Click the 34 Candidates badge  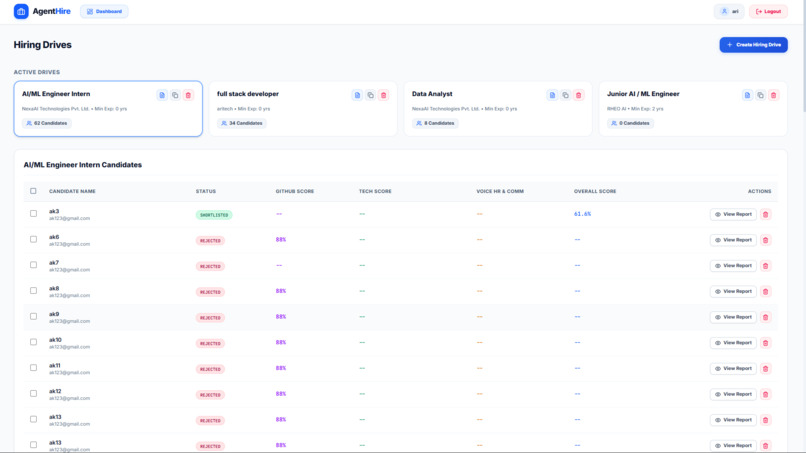(x=242, y=123)
